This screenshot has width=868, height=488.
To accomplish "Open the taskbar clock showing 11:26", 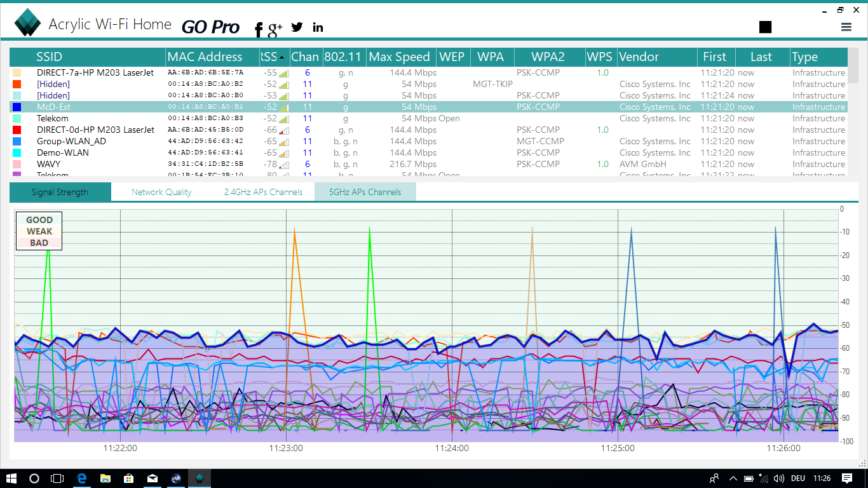I will click(x=822, y=478).
